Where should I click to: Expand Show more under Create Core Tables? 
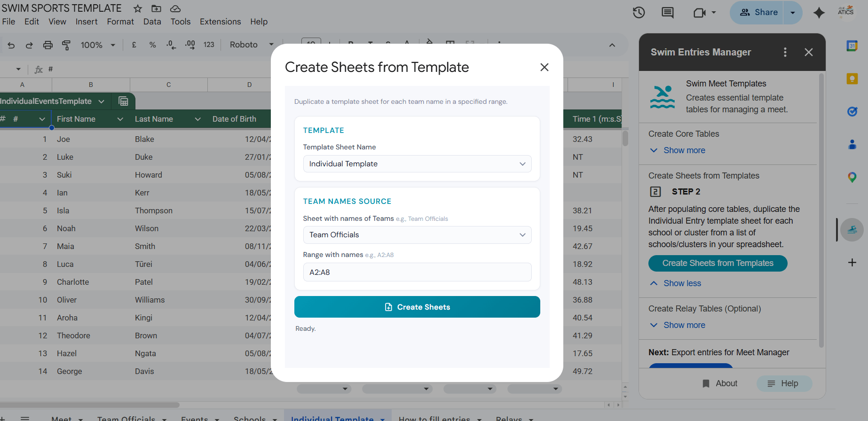point(678,150)
